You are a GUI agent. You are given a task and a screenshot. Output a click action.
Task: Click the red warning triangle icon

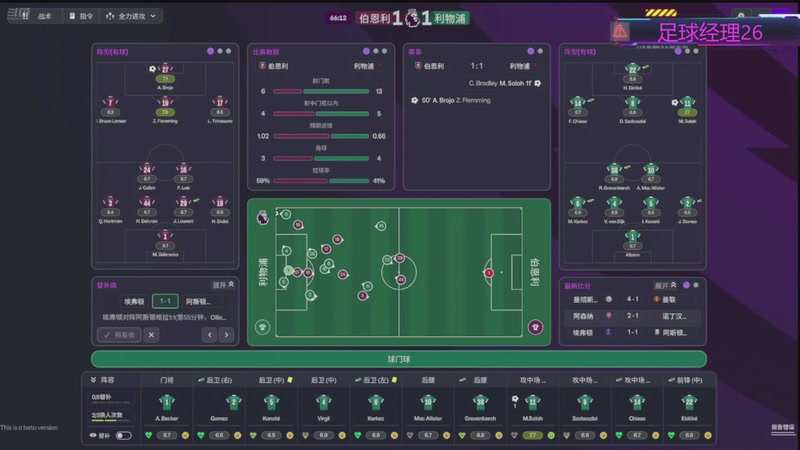pyautogui.click(x=620, y=32)
